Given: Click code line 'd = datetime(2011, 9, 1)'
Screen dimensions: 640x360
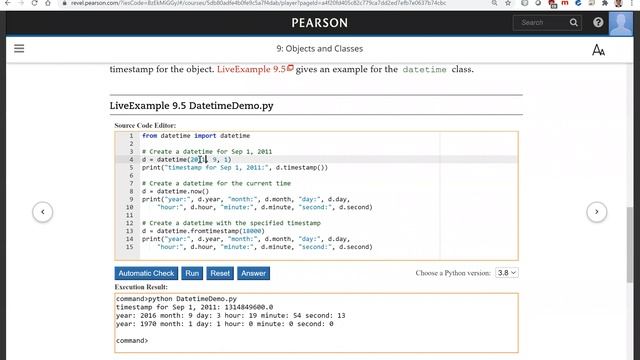Looking at the screenshot, I should [187, 160].
